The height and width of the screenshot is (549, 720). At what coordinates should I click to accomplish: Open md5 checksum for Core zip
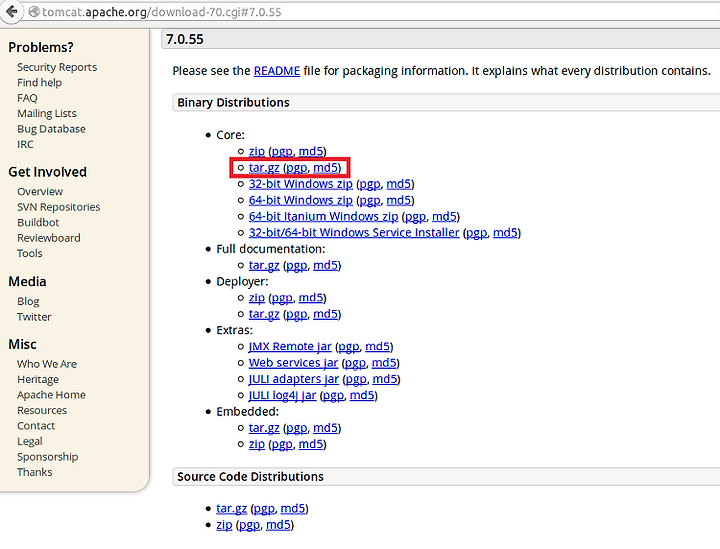coord(311,151)
